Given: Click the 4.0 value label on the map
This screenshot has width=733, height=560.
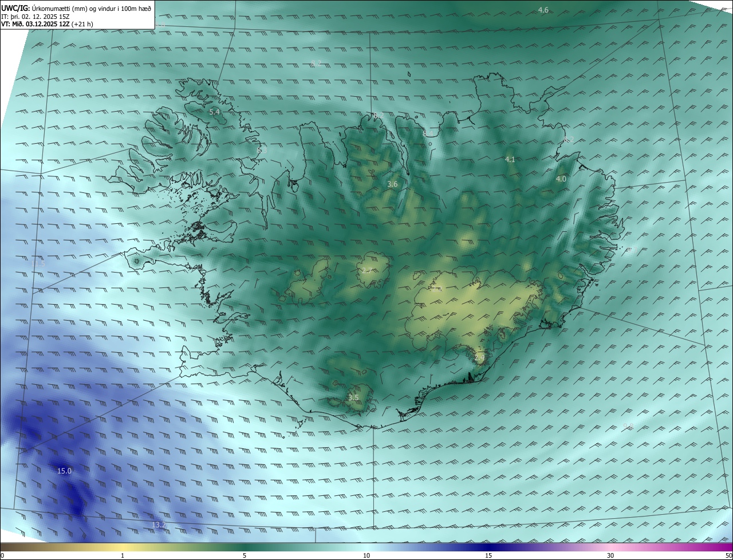Looking at the screenshot, I should pos(561,179).
